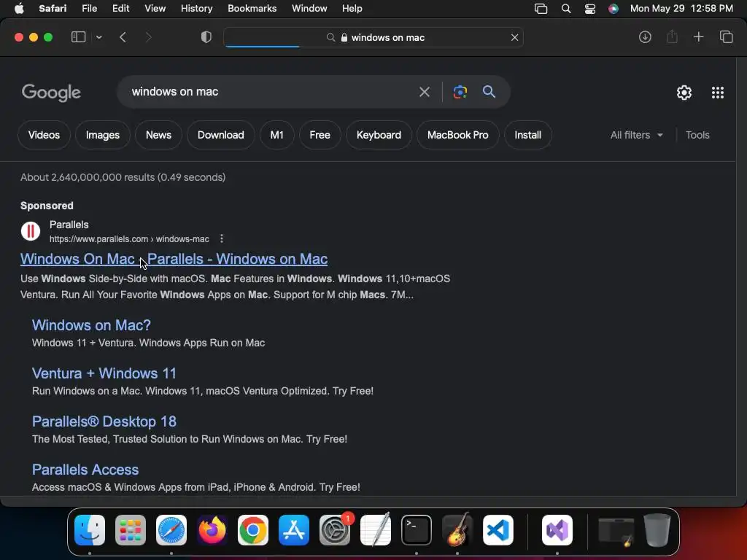Screen dimensions: 747x560
Task: Clear the Google search box text
Action: click(424, 92)
